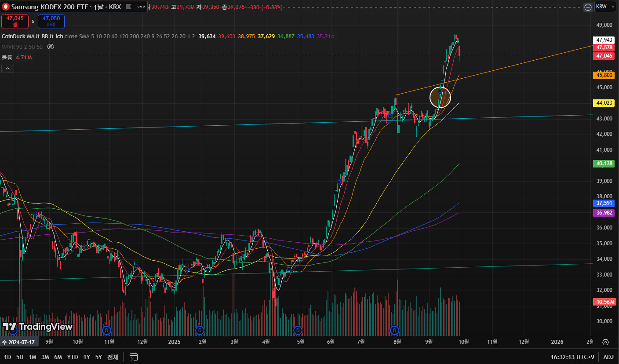The image size is (619, 364).
Task: Toggle the ADJ adjusted-price setting
Action: point(608,357)
